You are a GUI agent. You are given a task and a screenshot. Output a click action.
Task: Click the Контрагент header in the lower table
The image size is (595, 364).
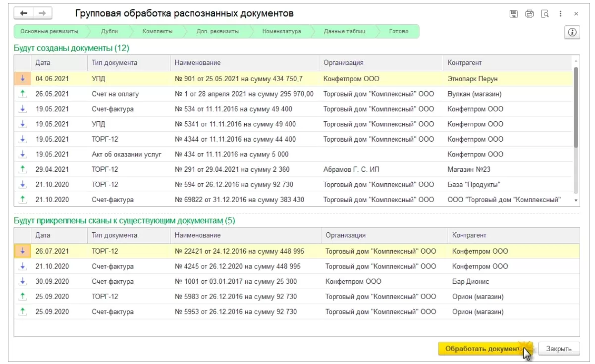pyautogui.click(x=469, y=235)
